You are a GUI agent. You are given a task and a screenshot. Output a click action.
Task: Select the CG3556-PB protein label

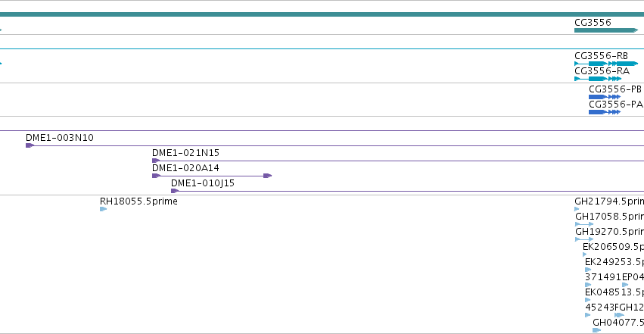tap(614, 89)
